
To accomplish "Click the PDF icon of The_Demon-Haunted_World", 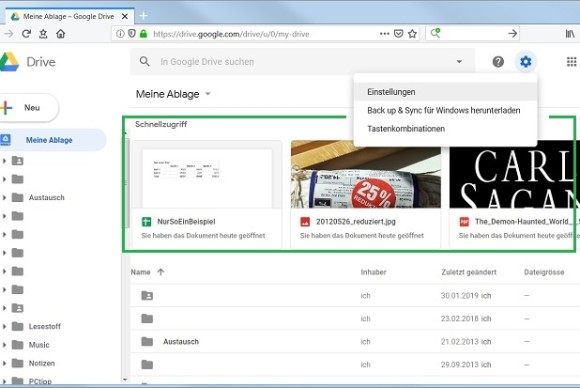I will pos(464,222).
